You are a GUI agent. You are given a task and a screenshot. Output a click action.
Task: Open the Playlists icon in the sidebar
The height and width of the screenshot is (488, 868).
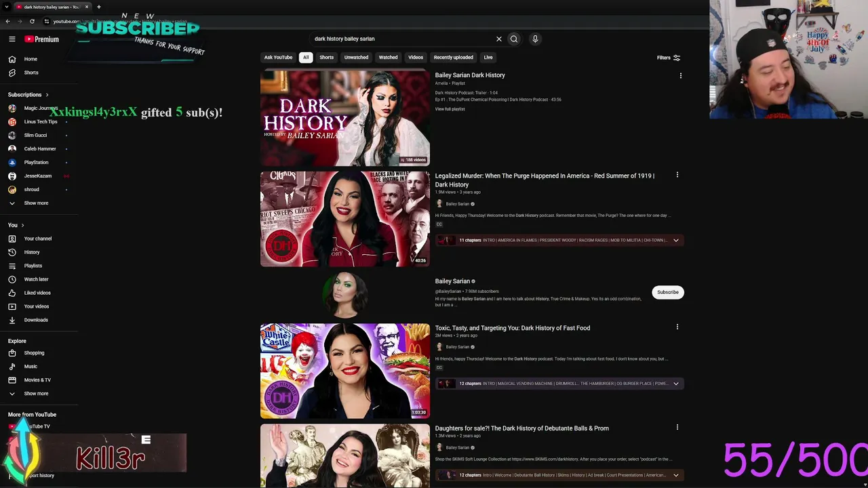(12, 266)
